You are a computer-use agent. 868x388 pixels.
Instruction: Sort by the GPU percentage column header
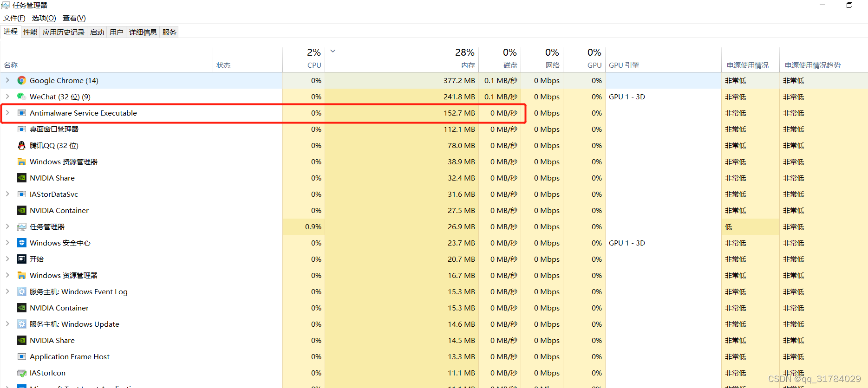click(584, 59)
